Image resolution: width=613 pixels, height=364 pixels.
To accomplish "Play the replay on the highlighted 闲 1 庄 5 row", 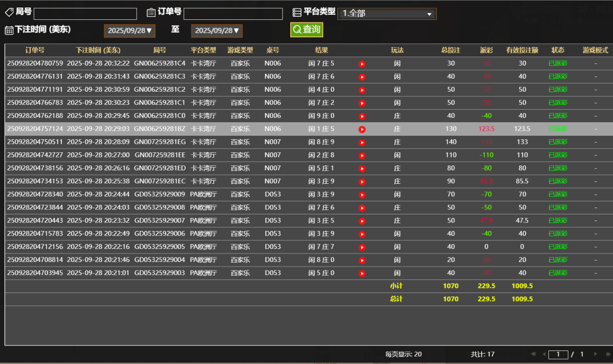I will click(x=362, y=129).
